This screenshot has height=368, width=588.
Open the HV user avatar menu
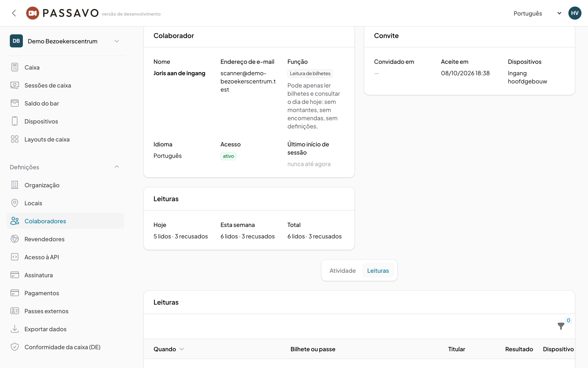point(575,13)
